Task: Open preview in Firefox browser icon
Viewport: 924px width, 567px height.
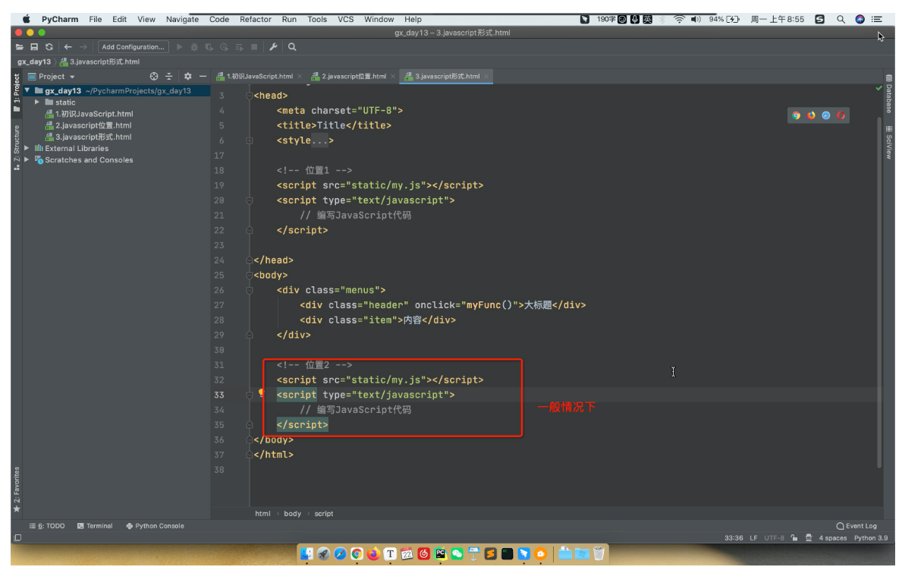Action: click(811, 115)
